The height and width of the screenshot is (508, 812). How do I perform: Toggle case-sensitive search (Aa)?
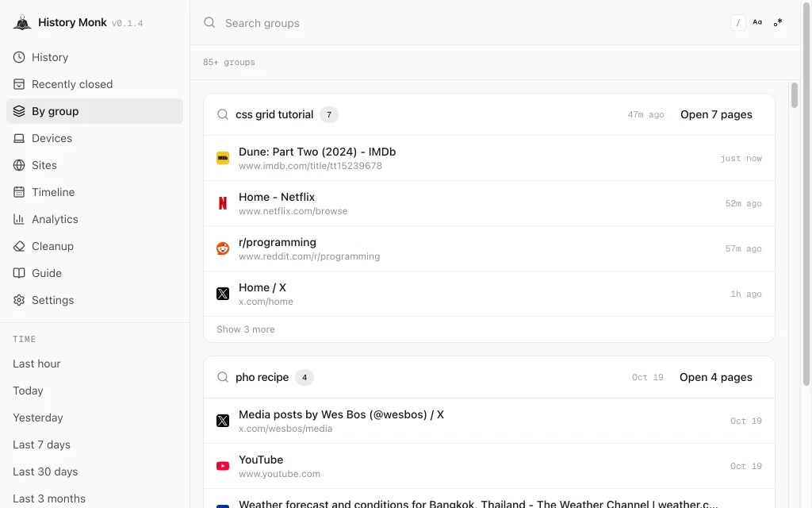tap(757, 22)
